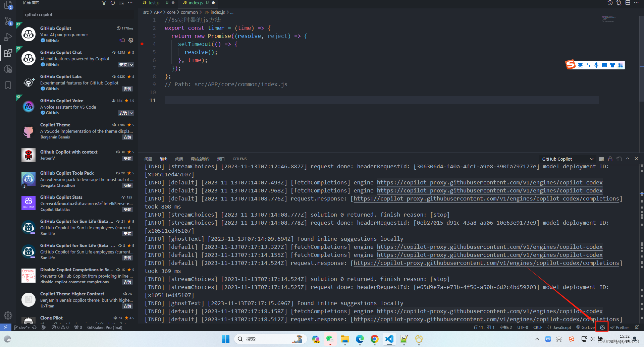
Task: Clear the output panel
Action: click(601, 159)
